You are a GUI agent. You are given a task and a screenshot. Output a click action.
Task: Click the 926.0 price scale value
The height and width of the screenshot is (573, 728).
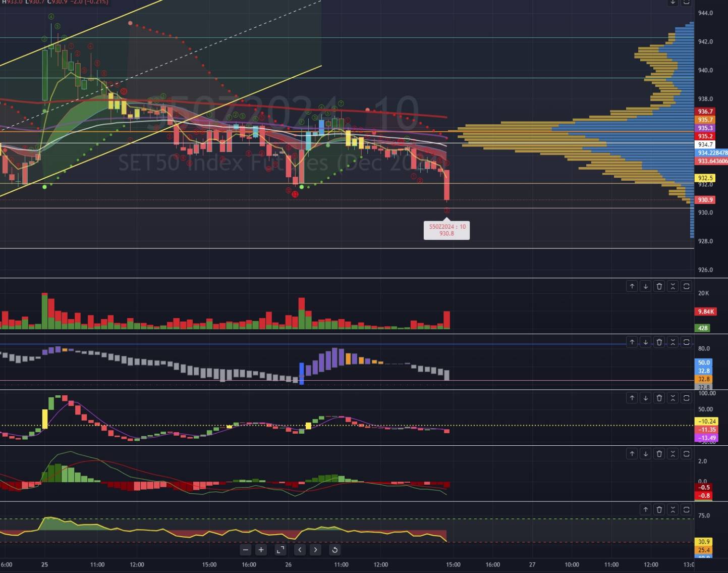coord(705,270)
